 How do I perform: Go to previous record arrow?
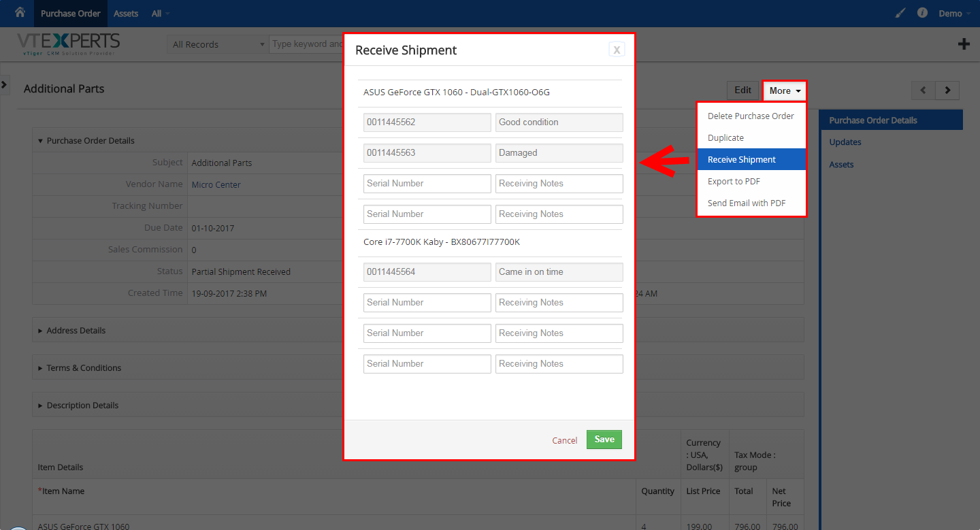coord(924,90)
